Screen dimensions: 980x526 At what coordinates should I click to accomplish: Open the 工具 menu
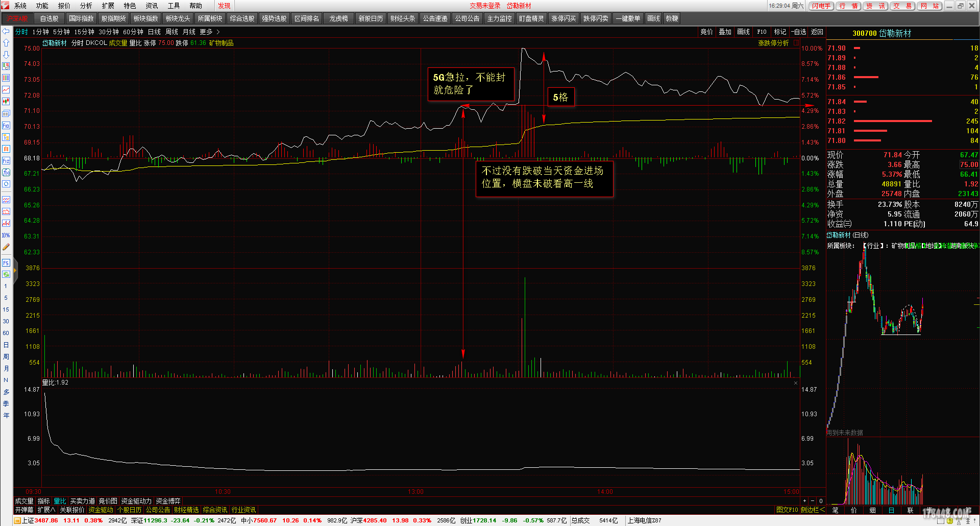click(x=174, y=6)
